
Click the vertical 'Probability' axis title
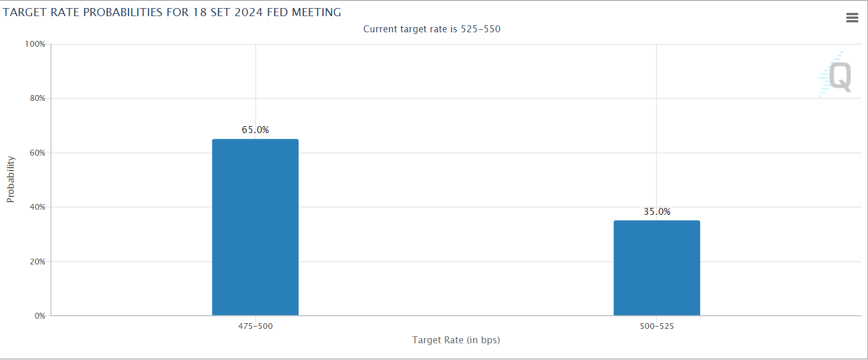(x=10, y=180)
